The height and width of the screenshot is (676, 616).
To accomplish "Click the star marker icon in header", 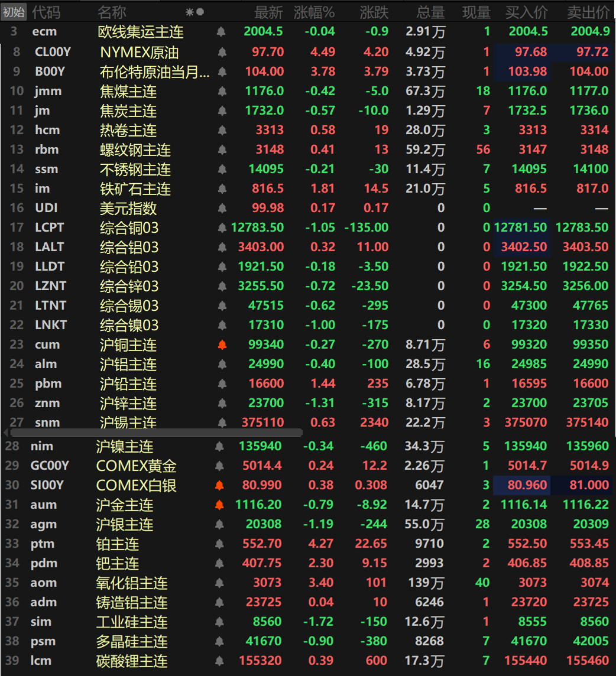I will click(189, 12).
